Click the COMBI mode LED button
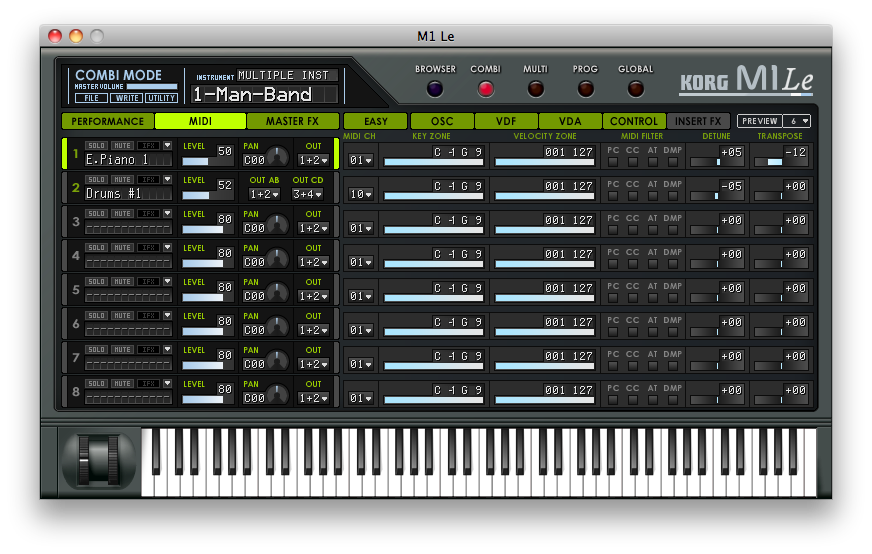The image size is (872, 554). point(485,89)
